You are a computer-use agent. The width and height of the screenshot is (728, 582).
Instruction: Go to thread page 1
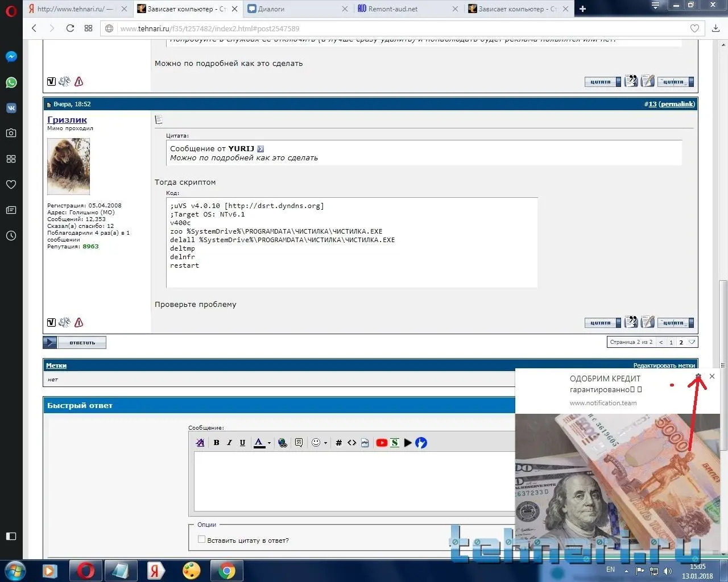coord(671,342)
